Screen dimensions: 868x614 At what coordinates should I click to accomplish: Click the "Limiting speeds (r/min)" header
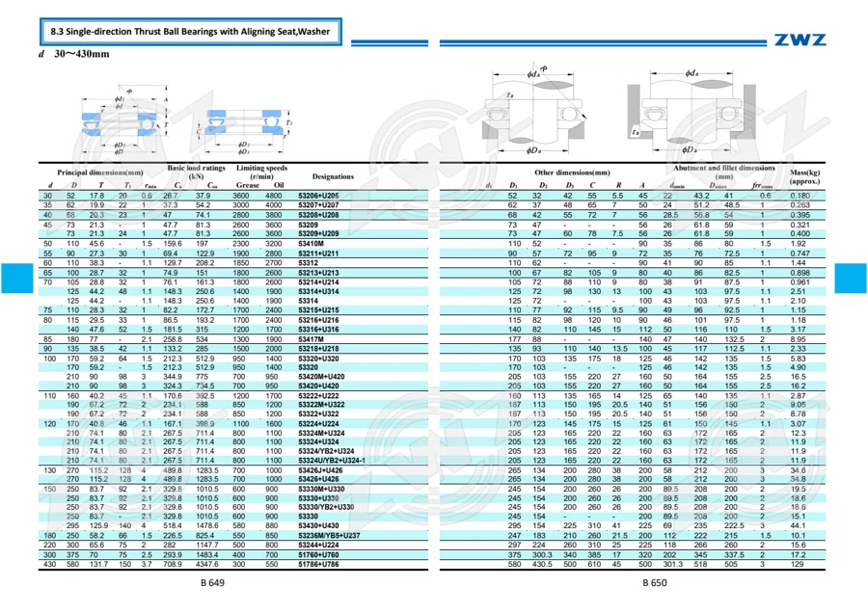261,172
